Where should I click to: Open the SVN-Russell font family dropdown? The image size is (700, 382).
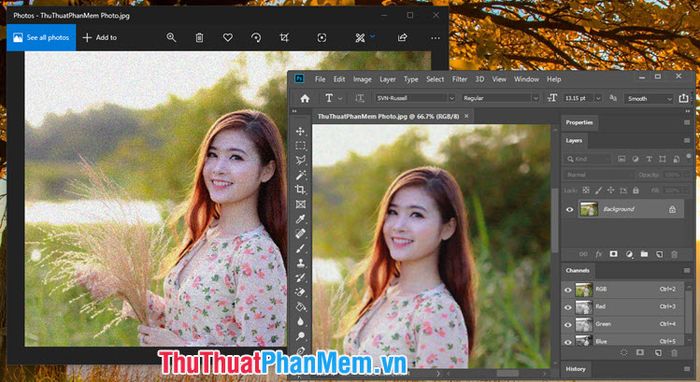pos(415,98)
